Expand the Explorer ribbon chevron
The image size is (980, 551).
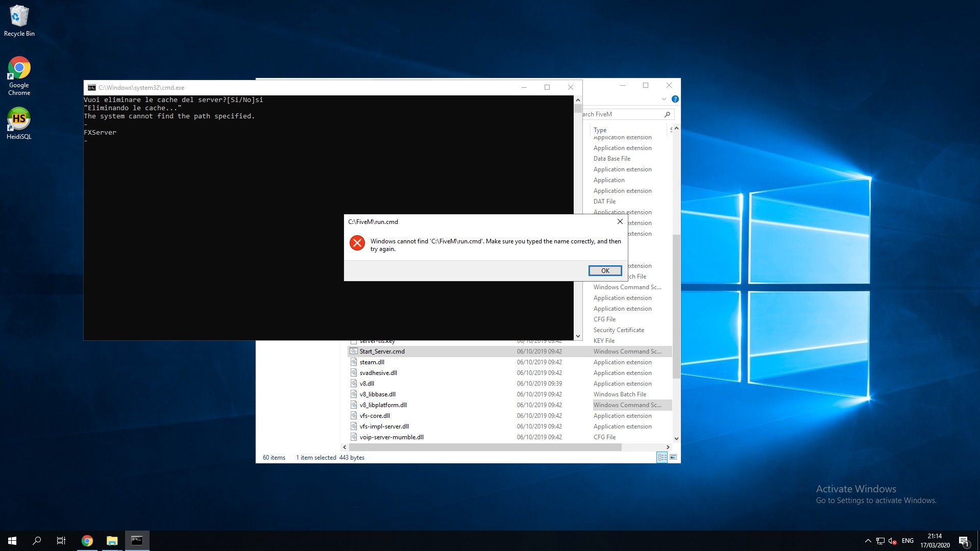[664, 99]
